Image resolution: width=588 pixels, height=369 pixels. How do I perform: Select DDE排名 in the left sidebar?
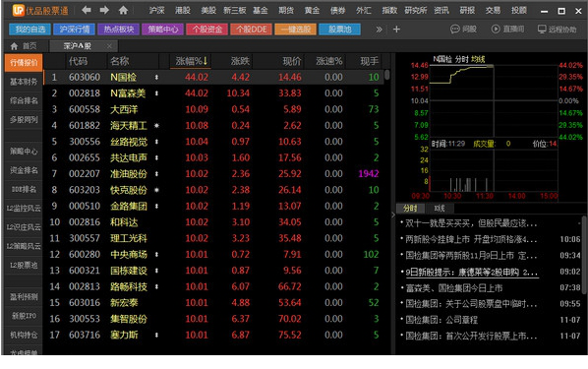(x=24, y=189)
